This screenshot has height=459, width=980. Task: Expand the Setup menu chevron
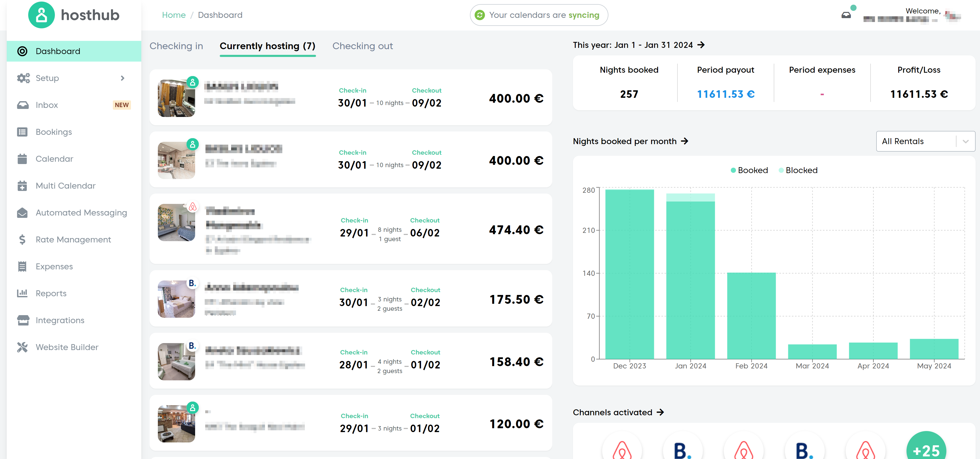[x=122, y=78]
